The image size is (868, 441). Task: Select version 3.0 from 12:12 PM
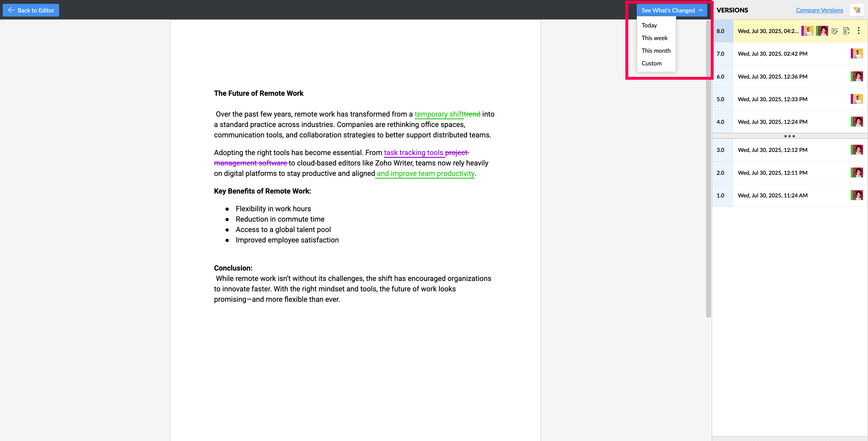pos(772,150)
